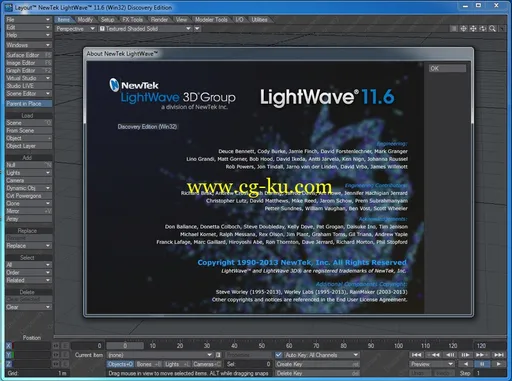Play the animation forward
This screenshot has width=512, height=381.
point(499,364)
